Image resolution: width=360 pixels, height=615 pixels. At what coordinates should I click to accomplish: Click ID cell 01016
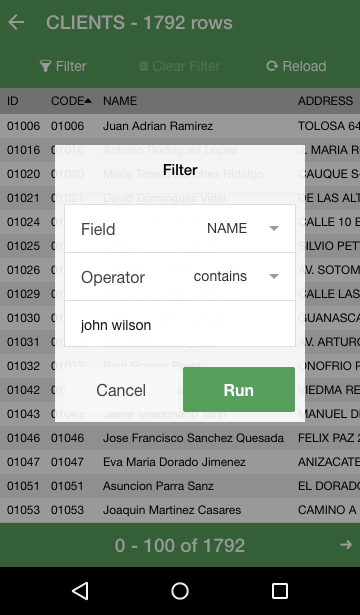24,150
